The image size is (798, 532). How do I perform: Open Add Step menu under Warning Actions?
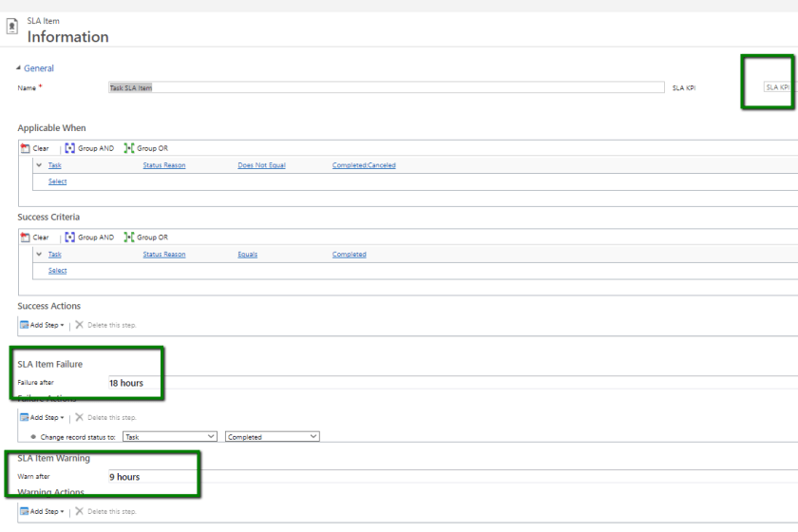(x=43, y=511)
